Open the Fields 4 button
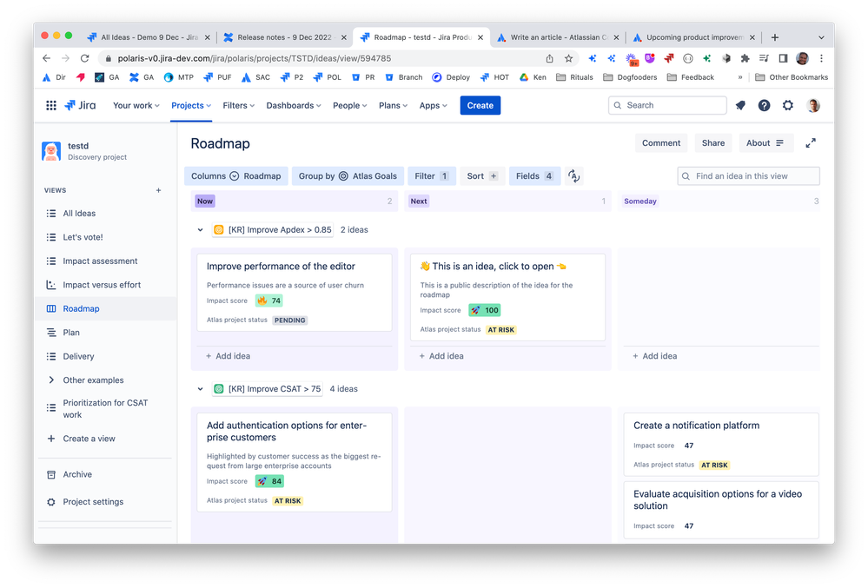Image resolution: width=868 pixels, height=588 pixels. pyautogui.click(x=534, y=176)
